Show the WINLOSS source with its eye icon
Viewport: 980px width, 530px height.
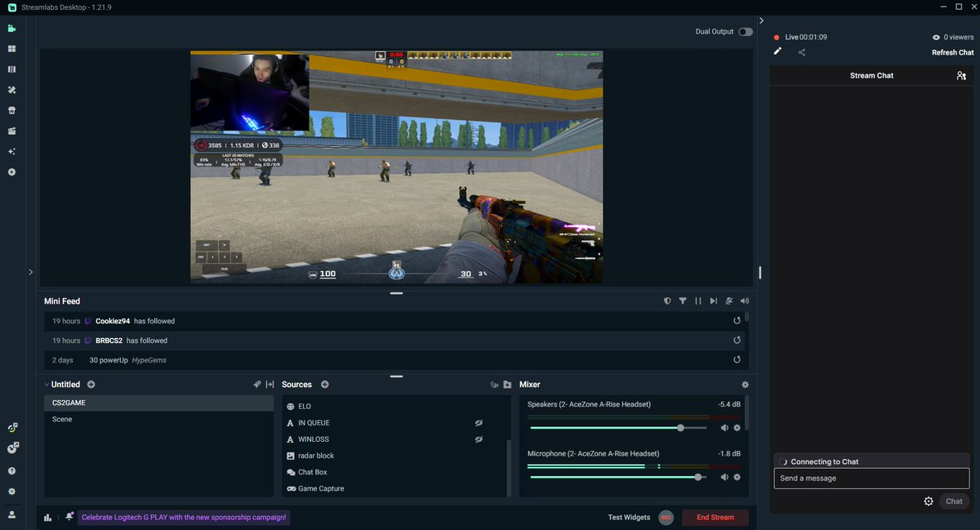[x=479, y=439]
